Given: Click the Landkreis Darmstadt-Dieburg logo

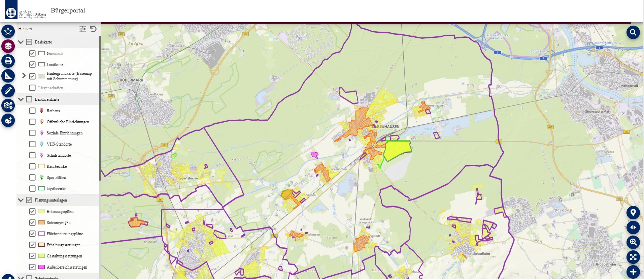Looking at the screenshot, I should point(26,10).
